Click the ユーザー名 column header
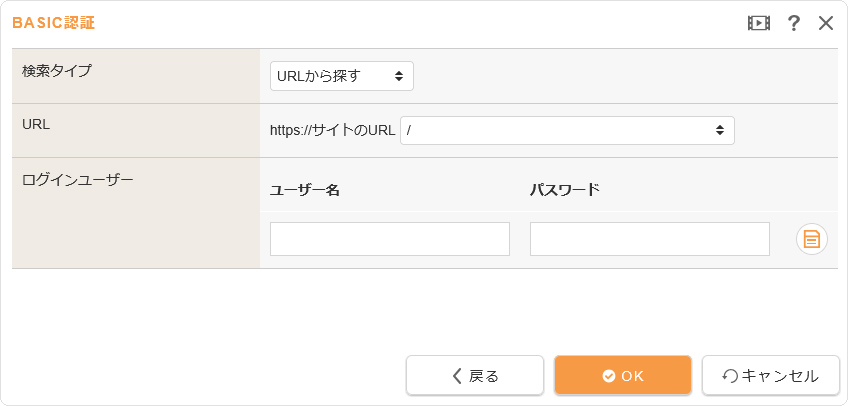The width and height of the screenshot is (848, 406). click(x=305, y=190)
